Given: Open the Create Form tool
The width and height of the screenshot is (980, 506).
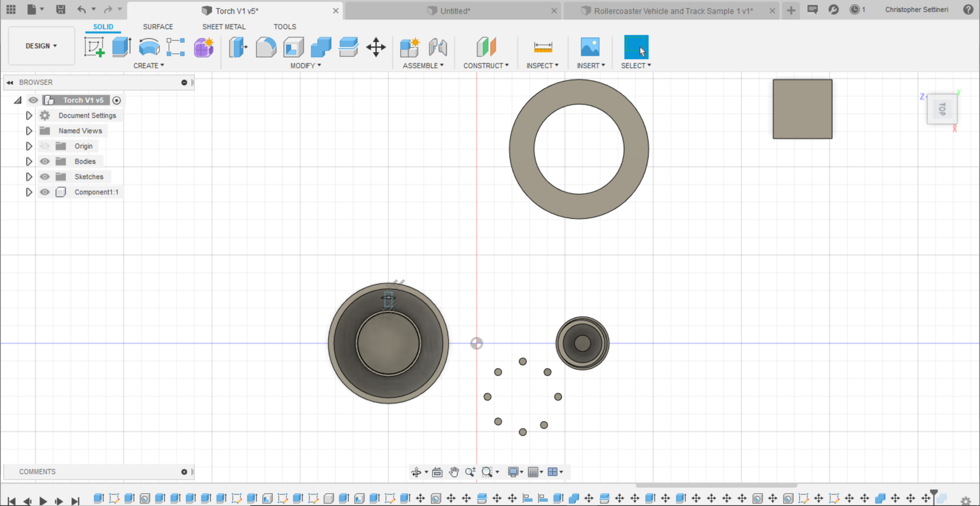Looking at the screenshot, I should click(204, 47).
